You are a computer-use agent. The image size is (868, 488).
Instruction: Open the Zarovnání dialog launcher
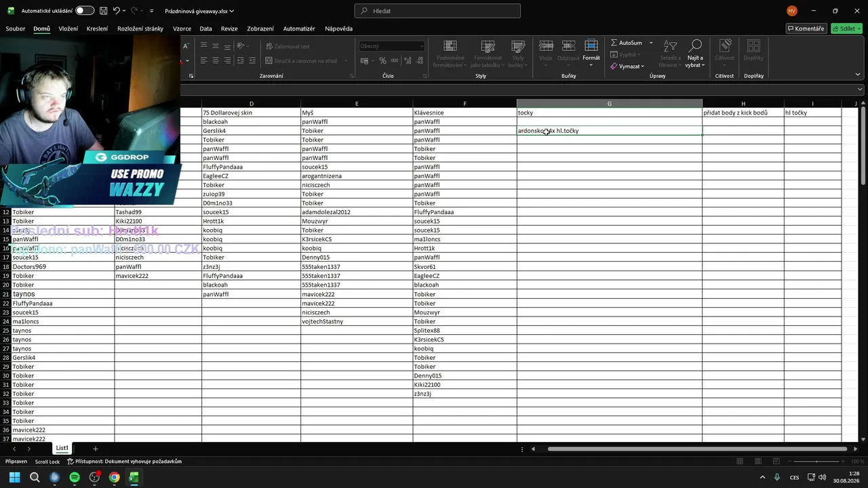point(351,76)
